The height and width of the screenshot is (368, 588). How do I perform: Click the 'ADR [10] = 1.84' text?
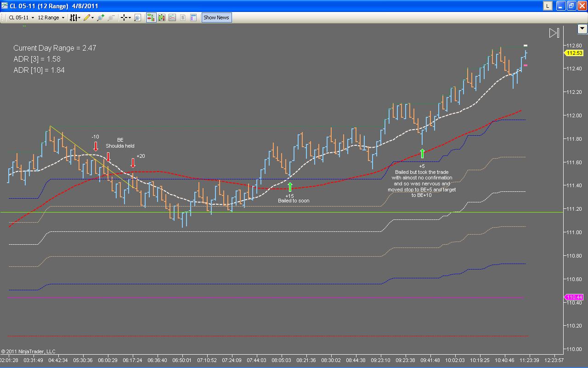pyautogui.click(x=39, y=70)
